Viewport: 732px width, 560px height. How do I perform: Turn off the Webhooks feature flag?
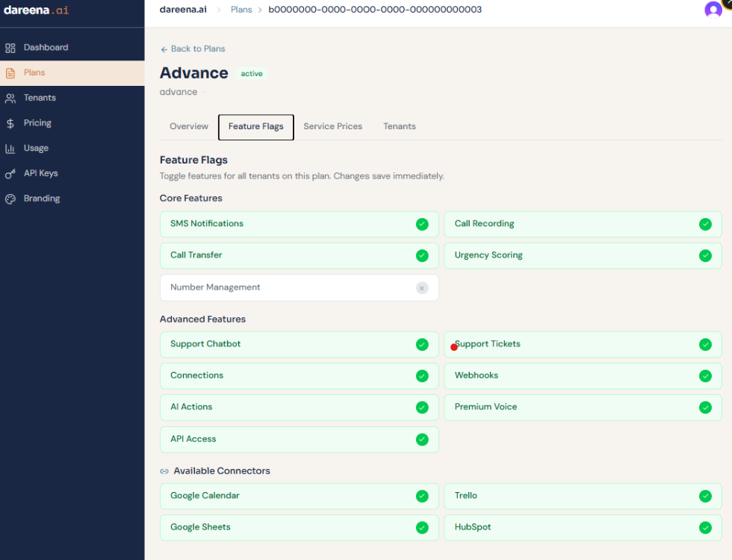coord(705,376)
